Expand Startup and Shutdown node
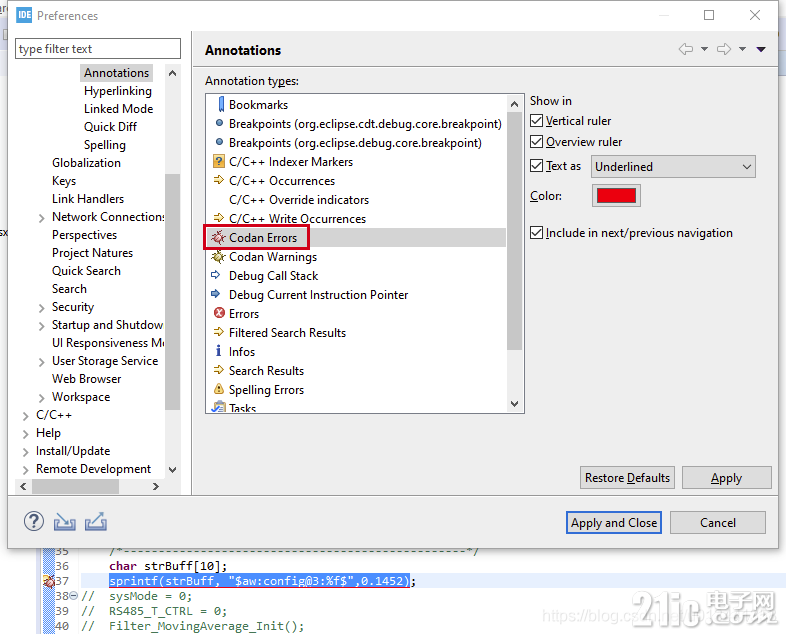This screenshot has height=634, width=786. (42, 326)
